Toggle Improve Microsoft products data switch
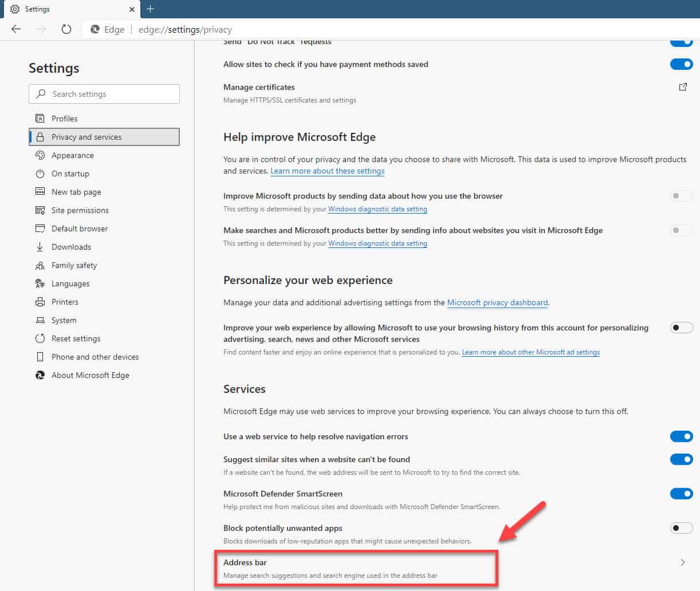The height and width of the screenshot is (591, 700). [682, 196]
